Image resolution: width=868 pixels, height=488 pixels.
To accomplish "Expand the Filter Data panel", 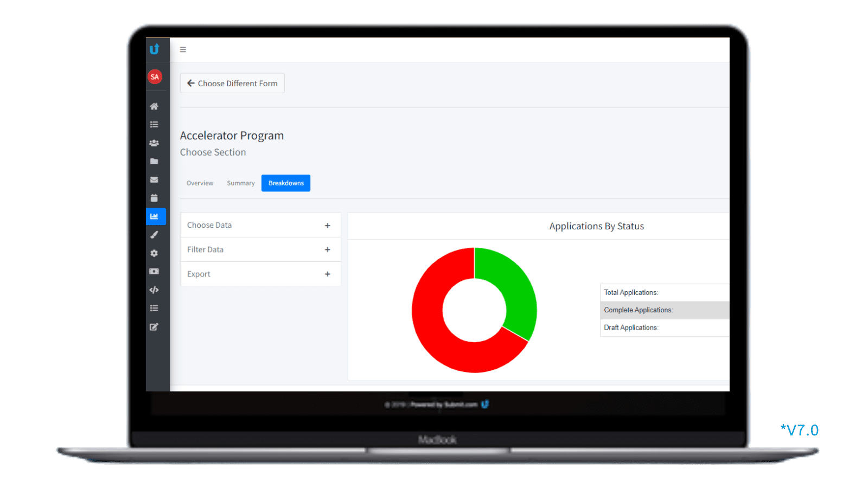I will (260, 249).
